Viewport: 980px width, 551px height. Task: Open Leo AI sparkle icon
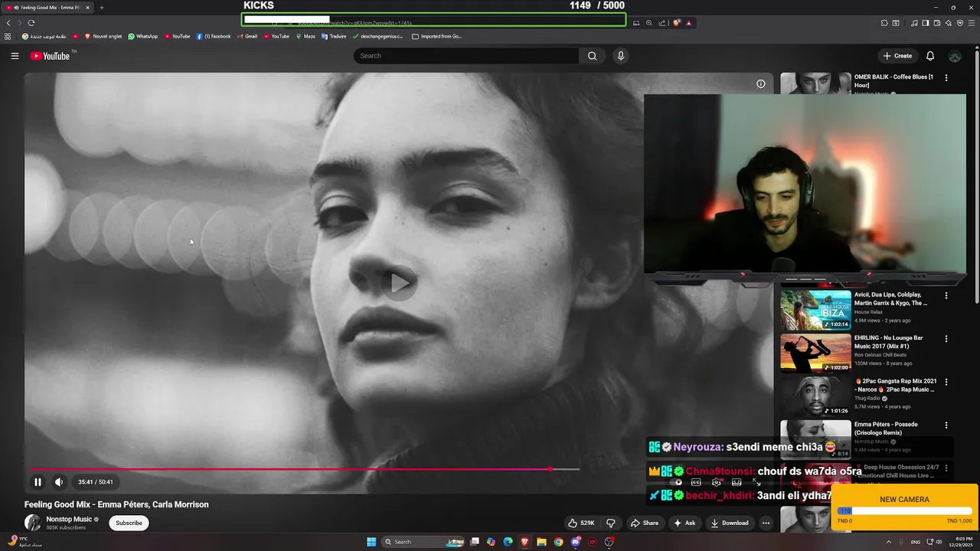949,23
